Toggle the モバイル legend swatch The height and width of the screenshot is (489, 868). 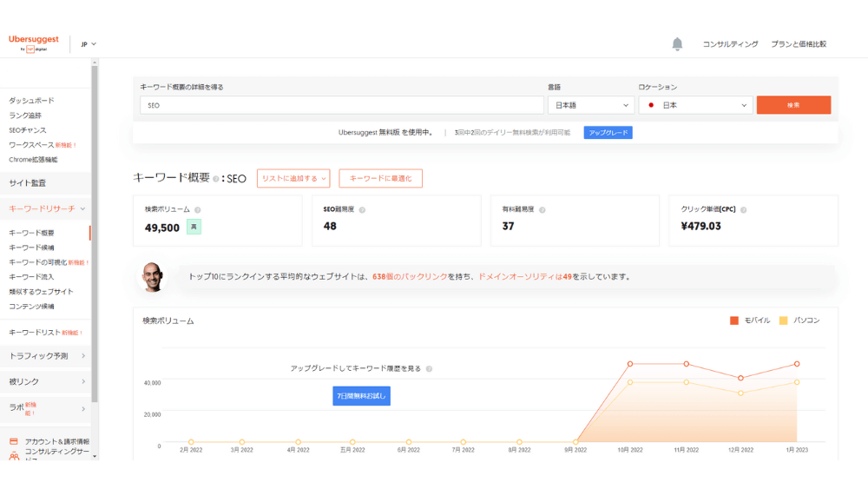coord(734,320)
